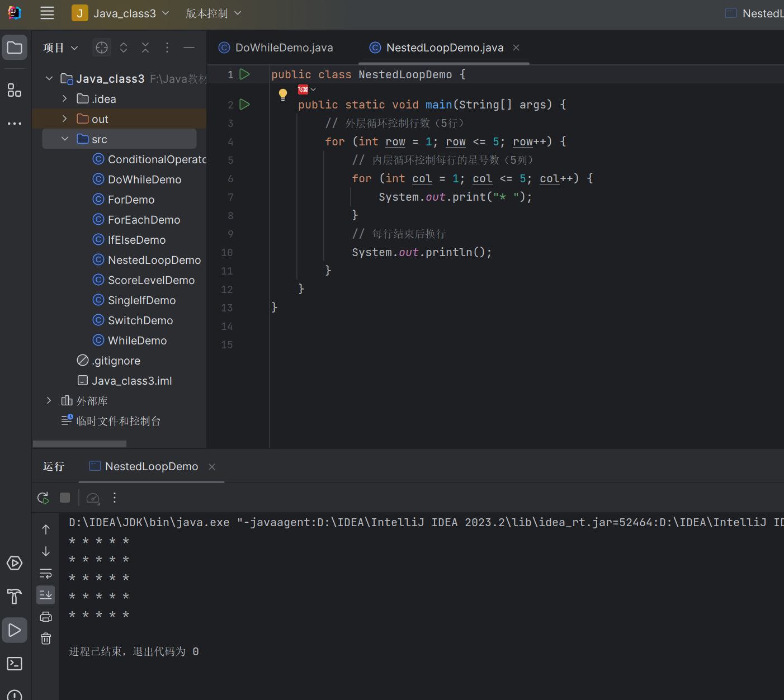Screen dimensions: 784x700
Task: Clear console with the trash icon
Action: point(46,638)
